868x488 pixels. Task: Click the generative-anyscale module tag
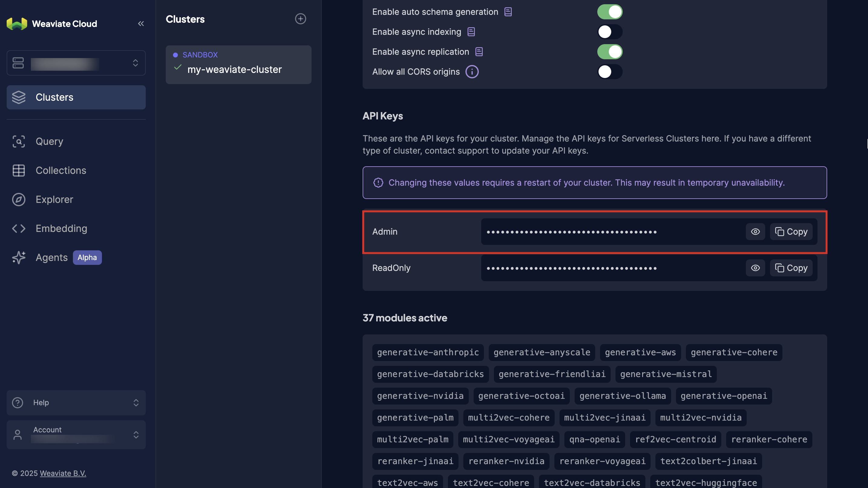click(542, 352)
